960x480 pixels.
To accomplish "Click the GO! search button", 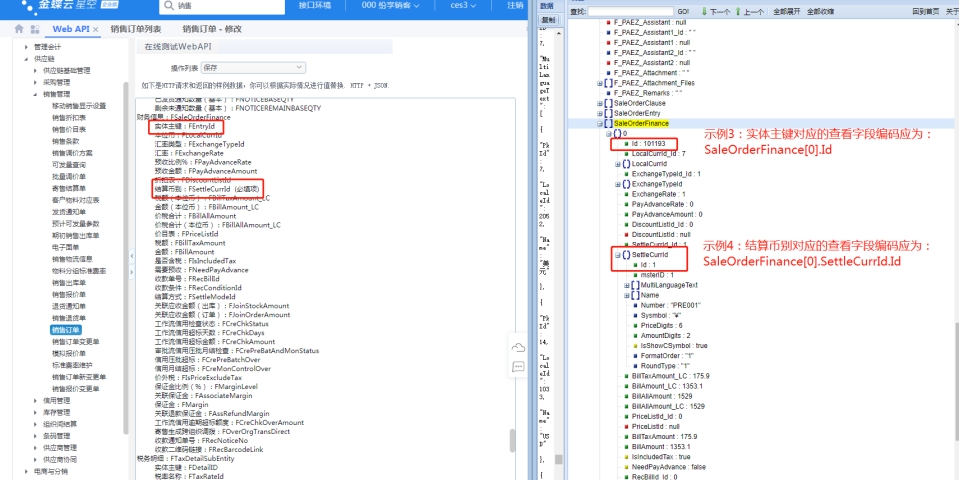I will tap(683, 12).
